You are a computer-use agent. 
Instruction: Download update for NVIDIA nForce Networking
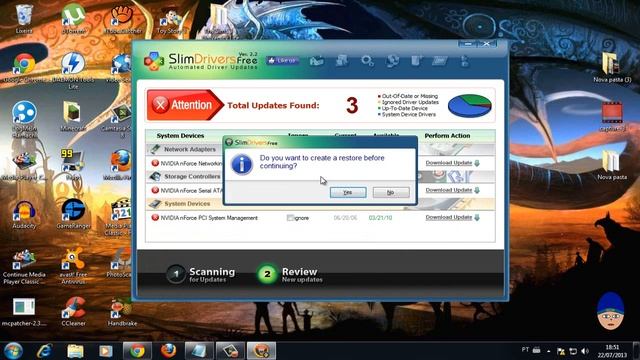coord(452,163)
